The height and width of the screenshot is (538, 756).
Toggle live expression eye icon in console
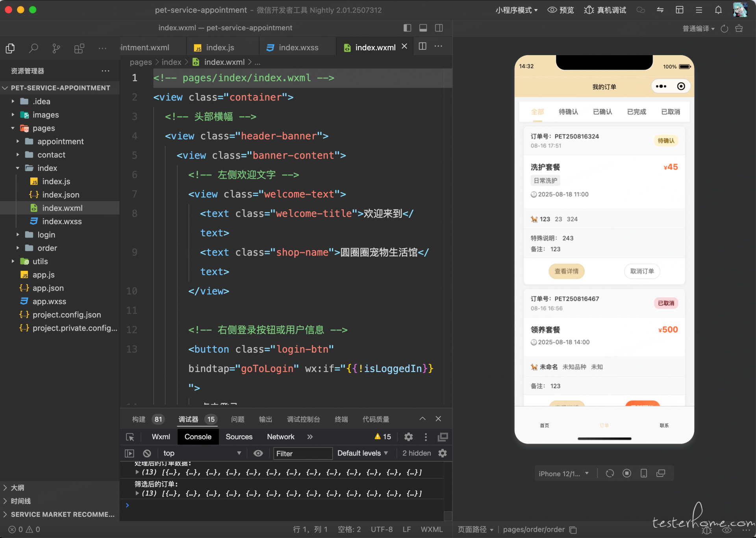(x=258, y=453)
